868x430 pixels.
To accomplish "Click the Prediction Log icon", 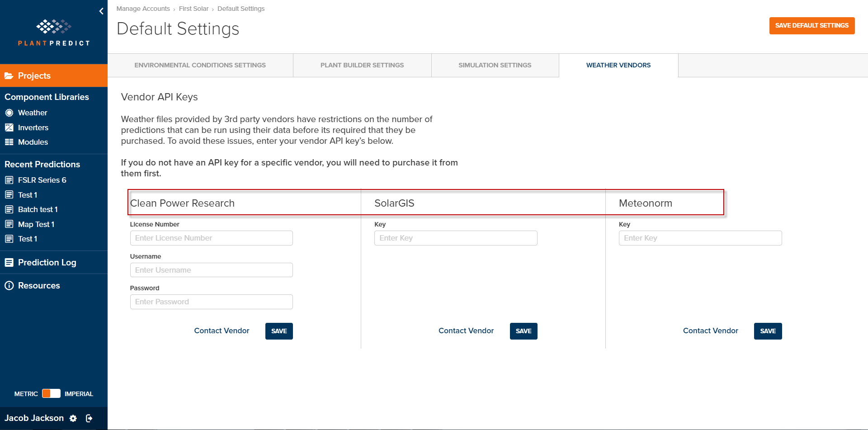I will click(9, 262).
